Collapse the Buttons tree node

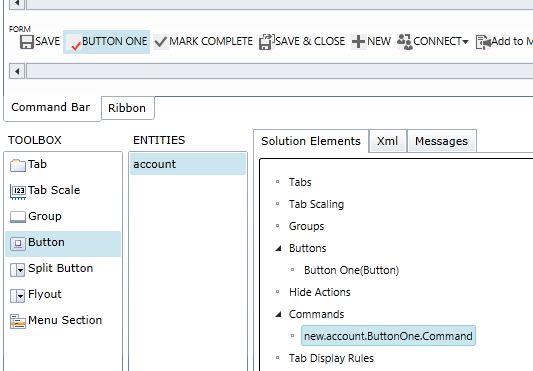click(278, 248)
